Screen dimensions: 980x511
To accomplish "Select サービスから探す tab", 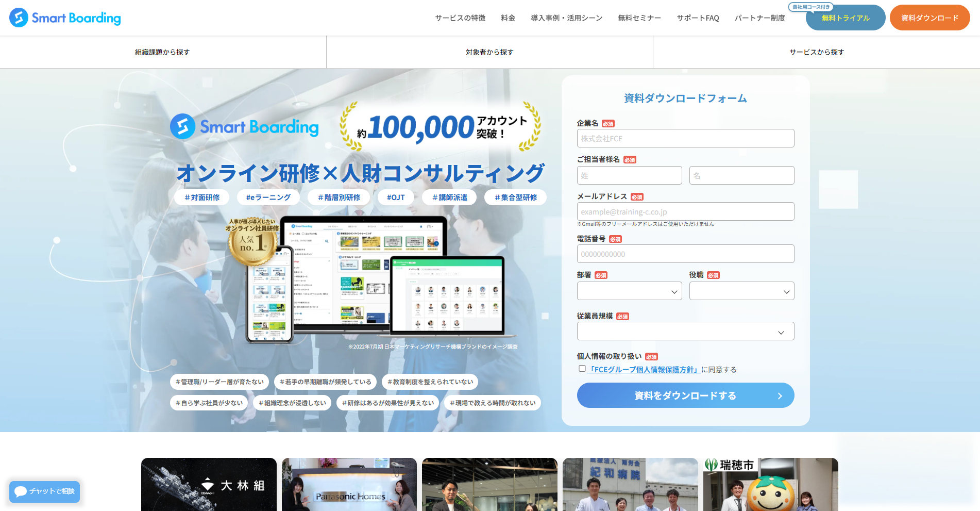I will 817,52.
